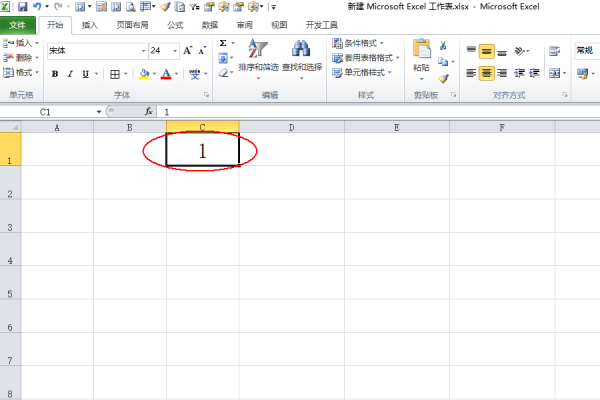
Task: Click the Merge and Center icon
Action: [554, 73]
